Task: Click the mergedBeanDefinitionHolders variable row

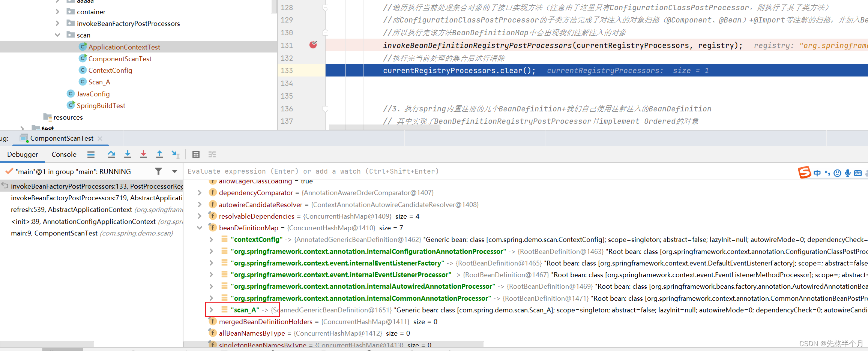Action: point(525,321)
